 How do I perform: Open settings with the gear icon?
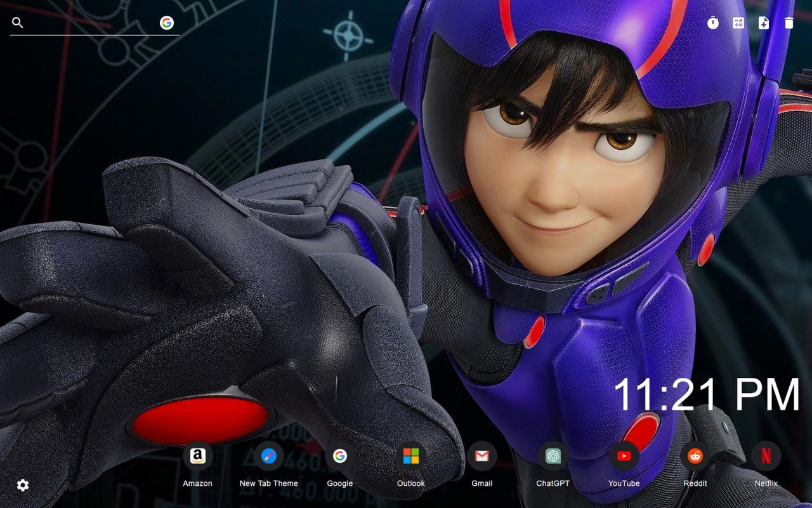pyautogui.click(x=23, y=485)
